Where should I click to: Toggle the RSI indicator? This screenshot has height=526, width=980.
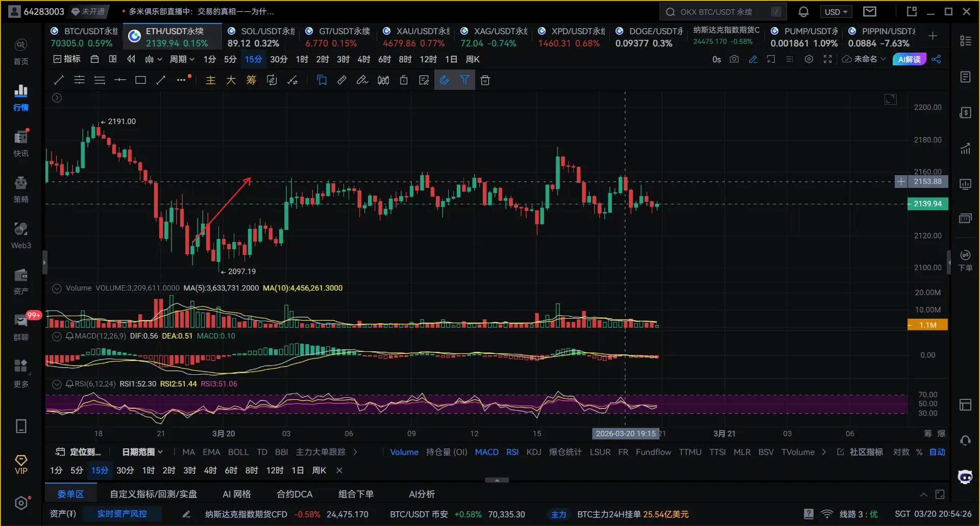(x=512, y=452)
